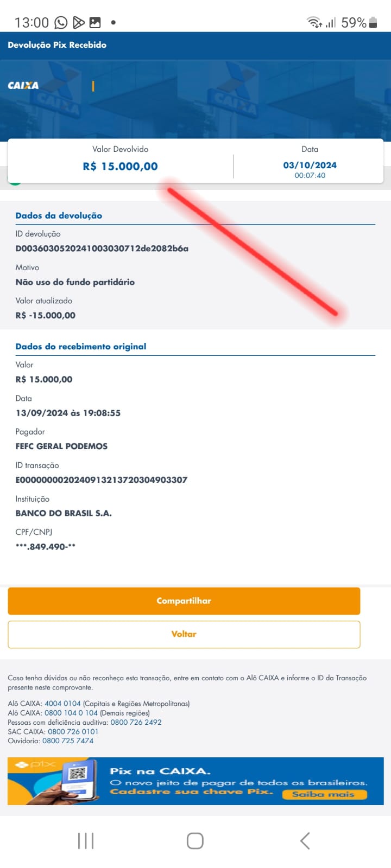Tap the Android home button
The image size is (391, 868).
(195, 841)
